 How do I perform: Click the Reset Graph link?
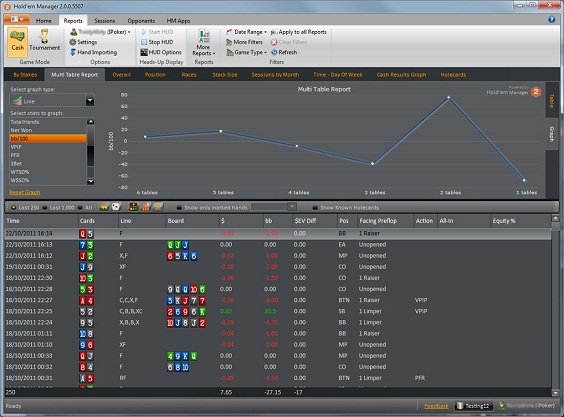point(24,192)
